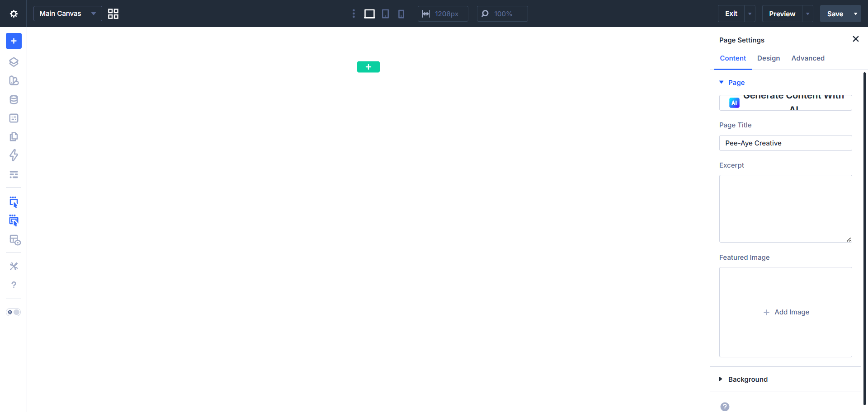Viewport: 868px width, 412px height.
Task: Open the Save button dropdown arrow
Action: tap(855, 14)
